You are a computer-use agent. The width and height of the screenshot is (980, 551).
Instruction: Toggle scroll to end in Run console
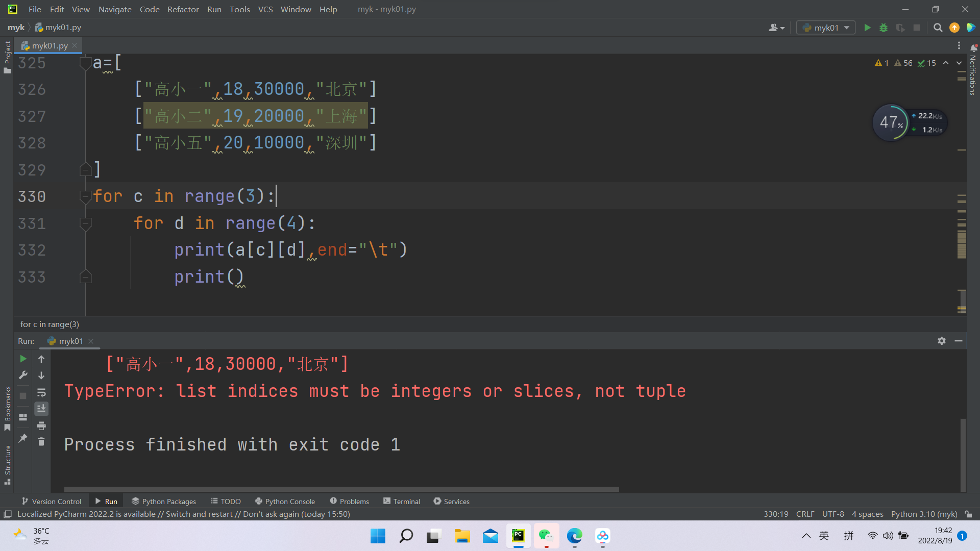click(x=41, y=408)
